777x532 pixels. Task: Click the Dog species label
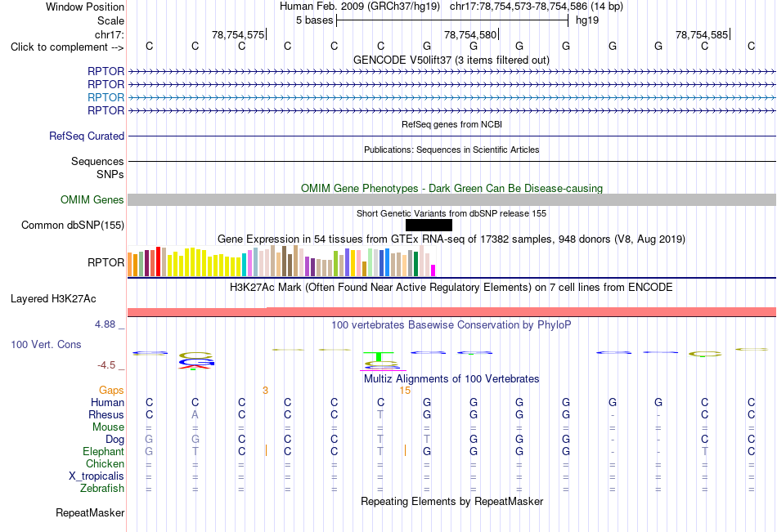(x=115, y=440)
